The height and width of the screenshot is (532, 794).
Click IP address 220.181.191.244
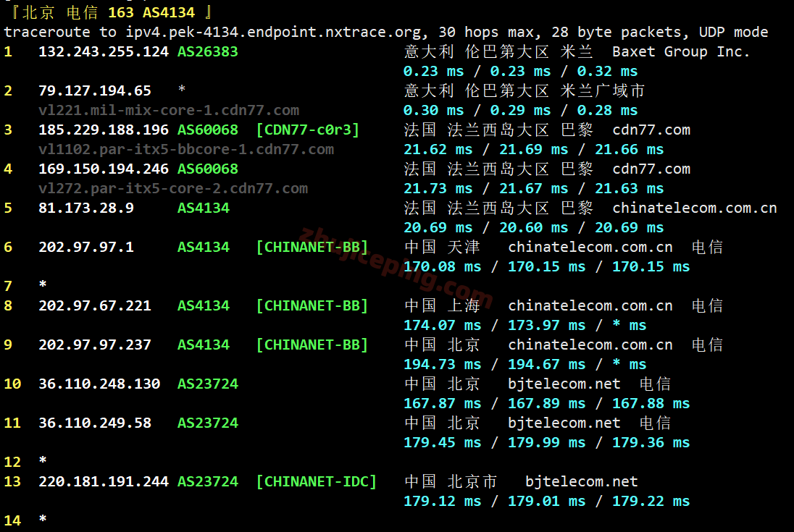[104, 481]
